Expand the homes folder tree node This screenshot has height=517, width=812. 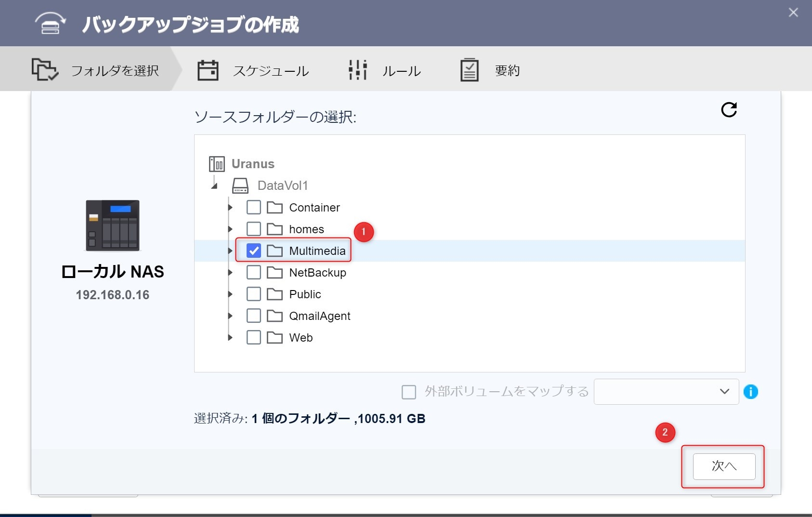[230, 229]
